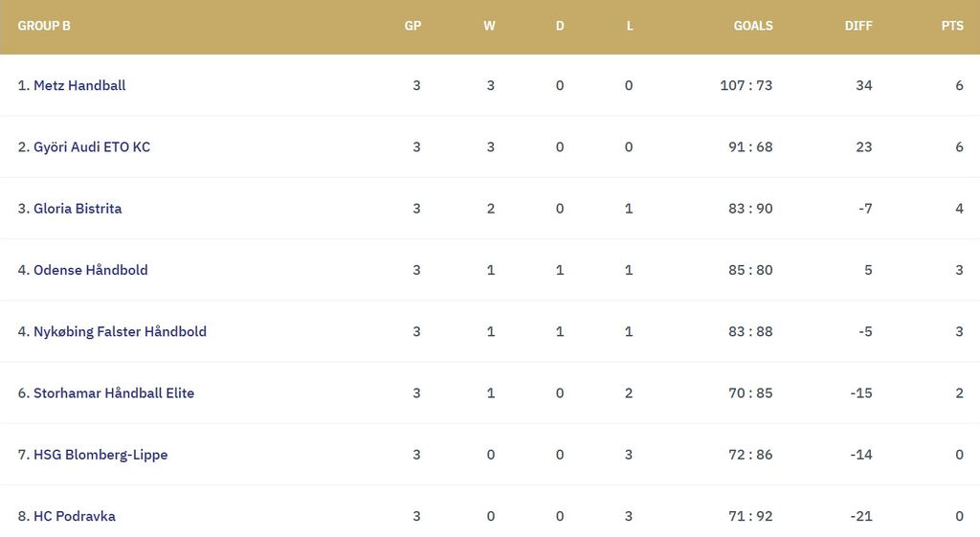Click Nykøbing Falster Håndbold team name

[x=120, y=332]
